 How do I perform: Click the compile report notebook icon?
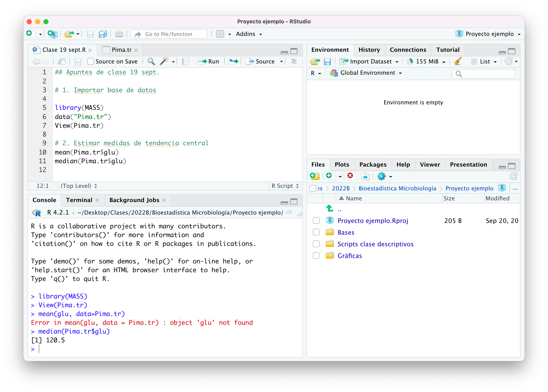coord(185,61)
